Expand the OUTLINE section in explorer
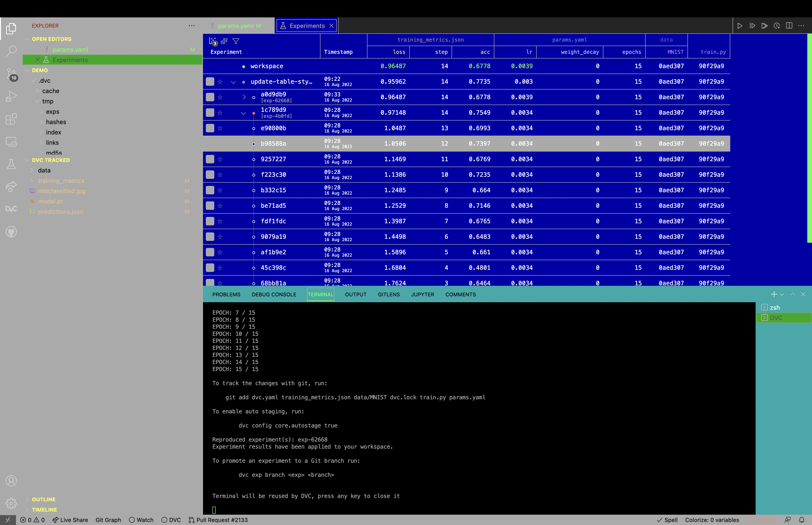 (43, 499)
